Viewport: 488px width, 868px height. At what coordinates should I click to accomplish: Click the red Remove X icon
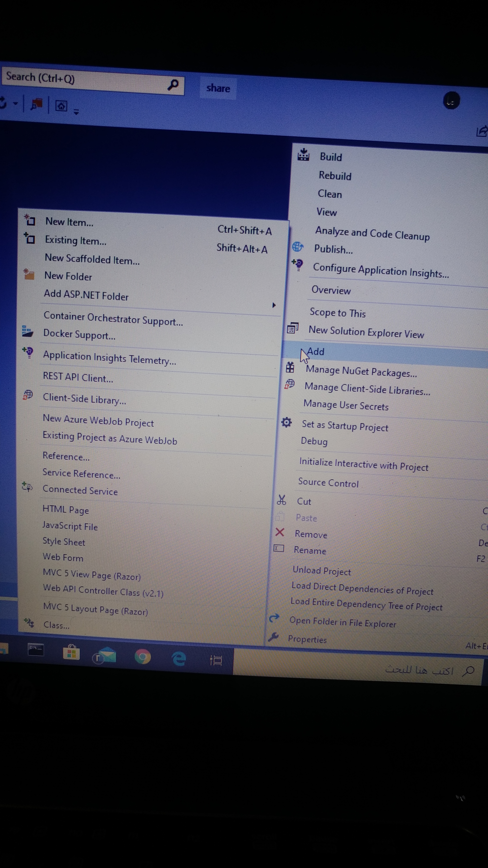(280, 532)
